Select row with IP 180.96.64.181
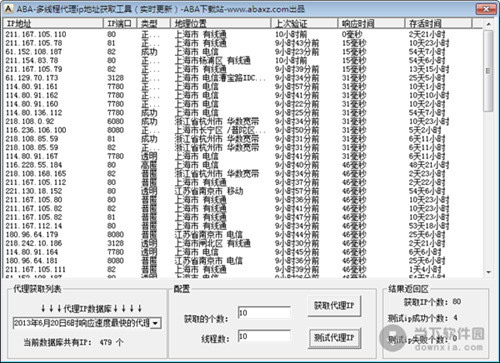500x363 pixels. [x=243, y=261]
